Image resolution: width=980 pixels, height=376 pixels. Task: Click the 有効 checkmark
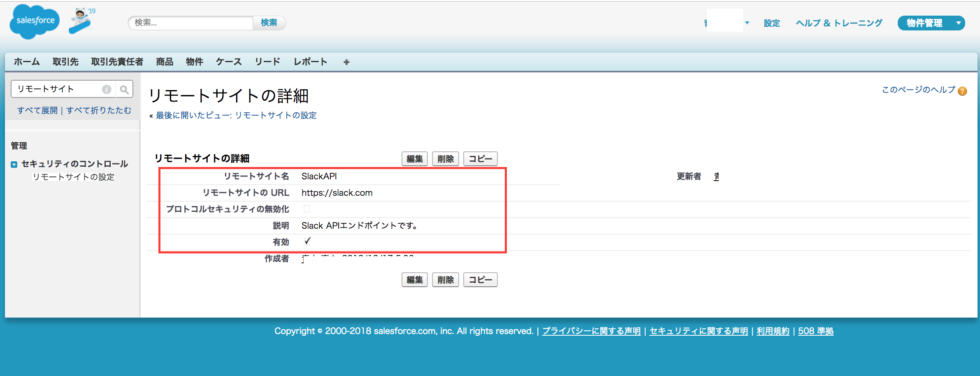(307, 241)
